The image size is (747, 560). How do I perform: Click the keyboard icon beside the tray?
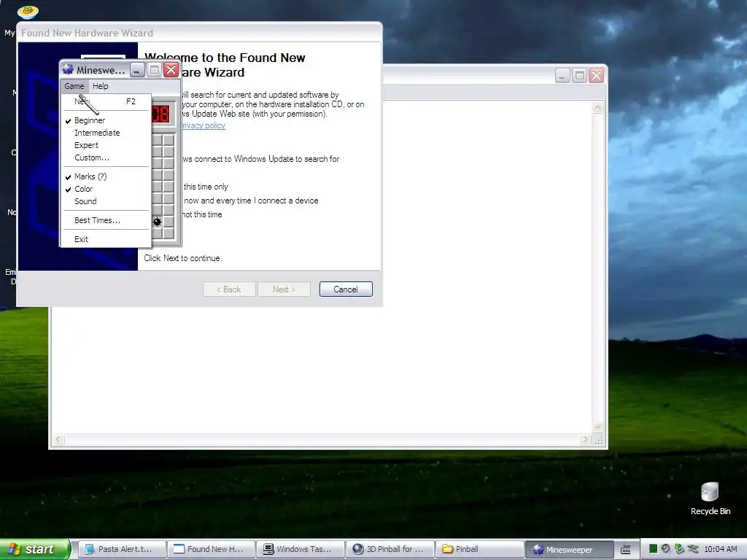(625, 550)
